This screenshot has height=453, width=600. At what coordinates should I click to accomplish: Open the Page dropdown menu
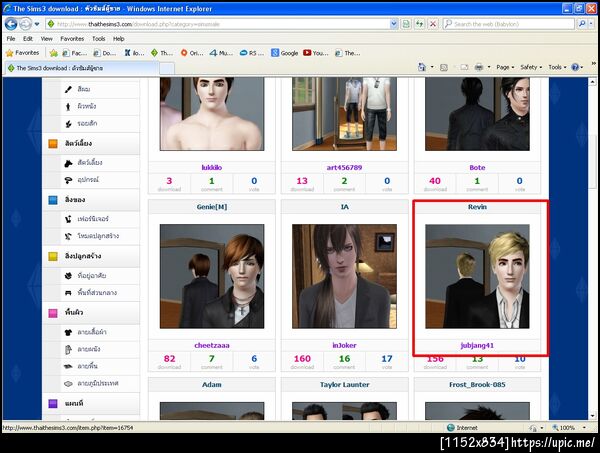pyautogui.click(x=505, y=67)
